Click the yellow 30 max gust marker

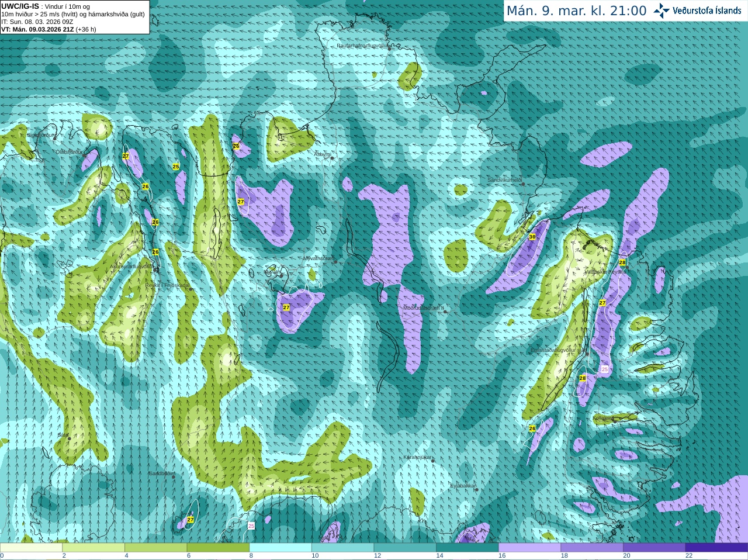click(532, 237)
